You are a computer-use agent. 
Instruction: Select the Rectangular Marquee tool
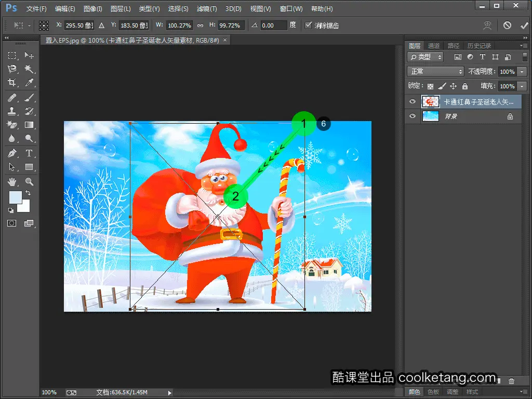(x=12, y=55)
